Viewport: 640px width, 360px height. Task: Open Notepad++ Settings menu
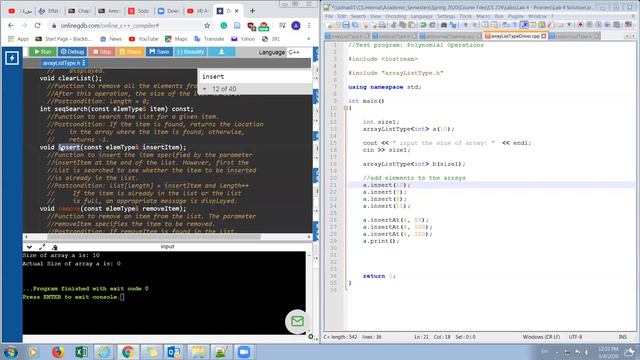(446, 16)
